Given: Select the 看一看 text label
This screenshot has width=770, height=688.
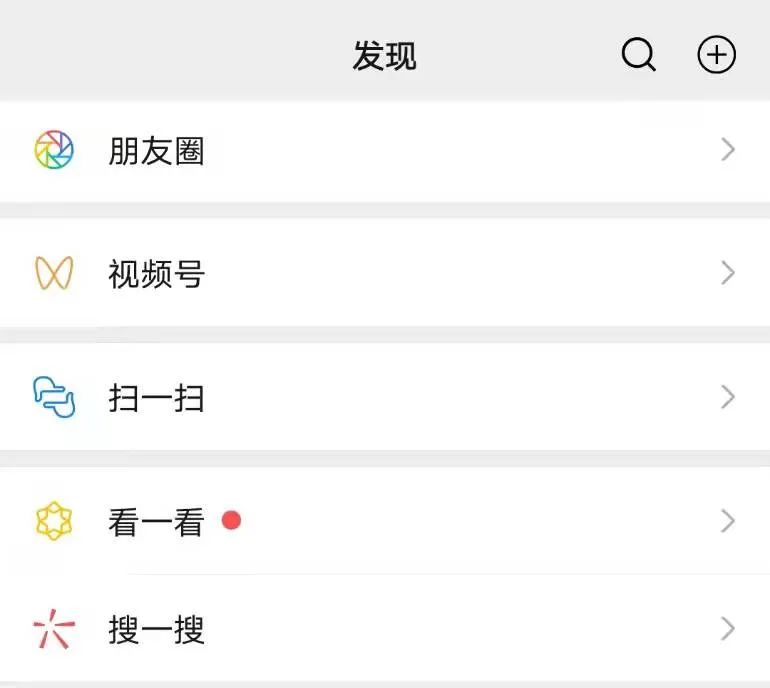Looking at the screenshot, I should (x=157, y=522).
